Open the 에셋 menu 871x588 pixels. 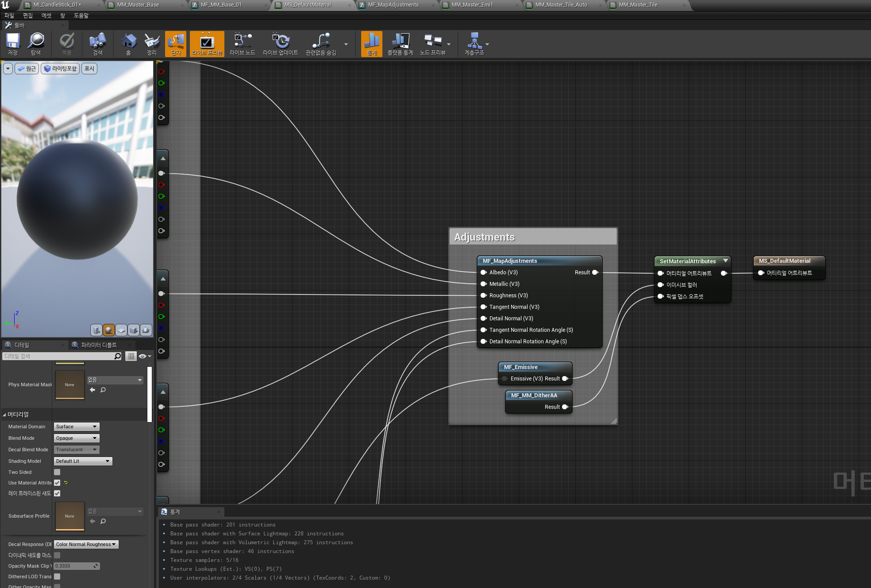pos(46,15)
